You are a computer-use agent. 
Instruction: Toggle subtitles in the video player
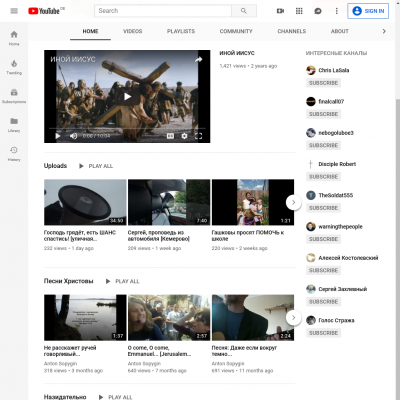point(170,136)
